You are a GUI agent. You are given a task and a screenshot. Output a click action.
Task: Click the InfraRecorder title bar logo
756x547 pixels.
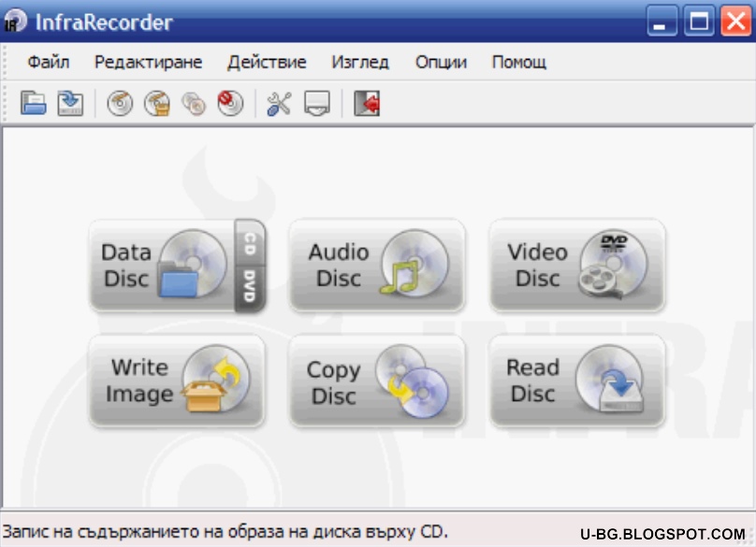[x=14, y=22]
